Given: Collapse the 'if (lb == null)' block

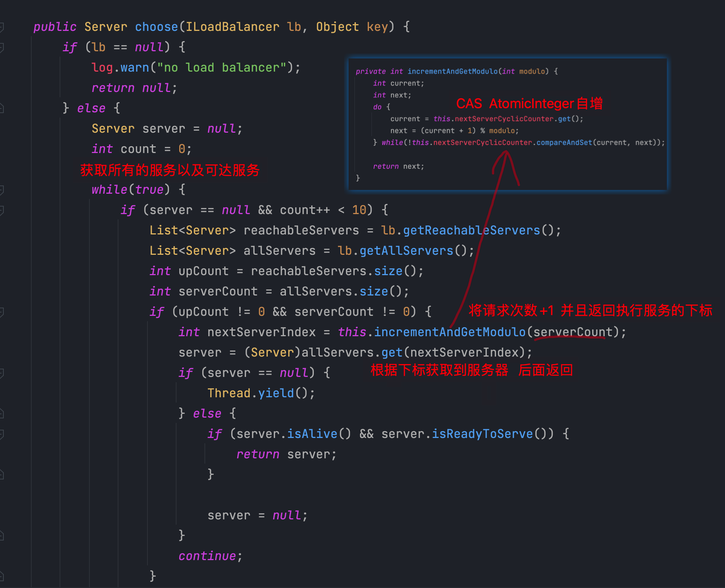Looking at the screenshot, I should click(2, 47).
